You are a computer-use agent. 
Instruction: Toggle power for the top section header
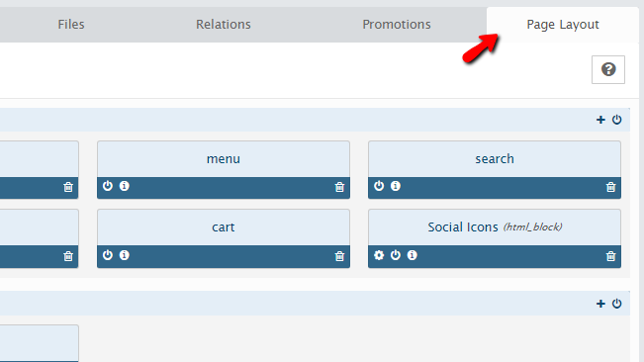(x=616, y=120)
